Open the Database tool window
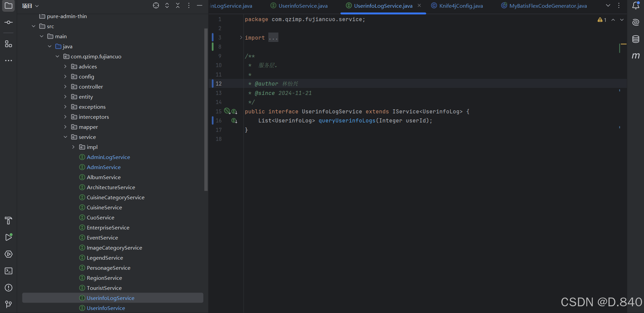 tap(636, 39)
